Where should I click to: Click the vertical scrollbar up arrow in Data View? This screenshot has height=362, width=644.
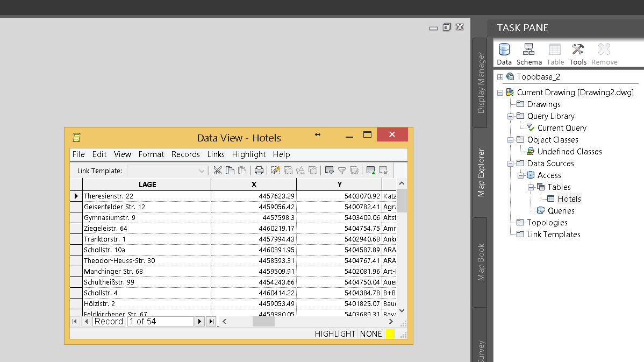[402, 183]
